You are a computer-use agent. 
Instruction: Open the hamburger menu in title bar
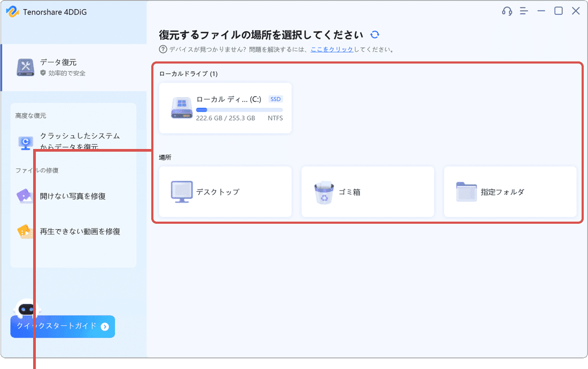(x=523, y=11)
